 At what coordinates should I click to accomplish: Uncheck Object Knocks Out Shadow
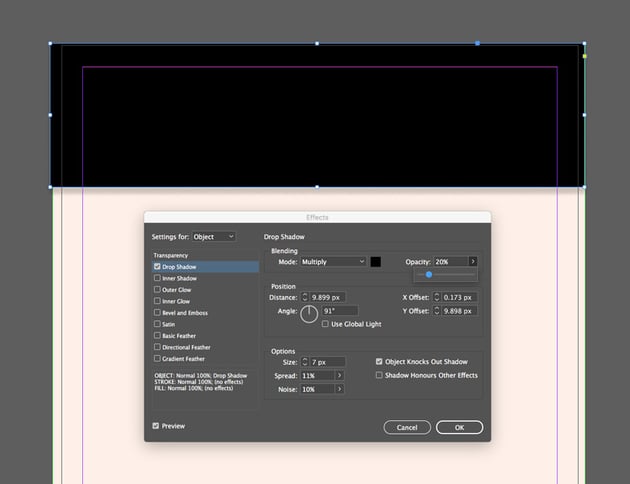[x=379, y=361]
